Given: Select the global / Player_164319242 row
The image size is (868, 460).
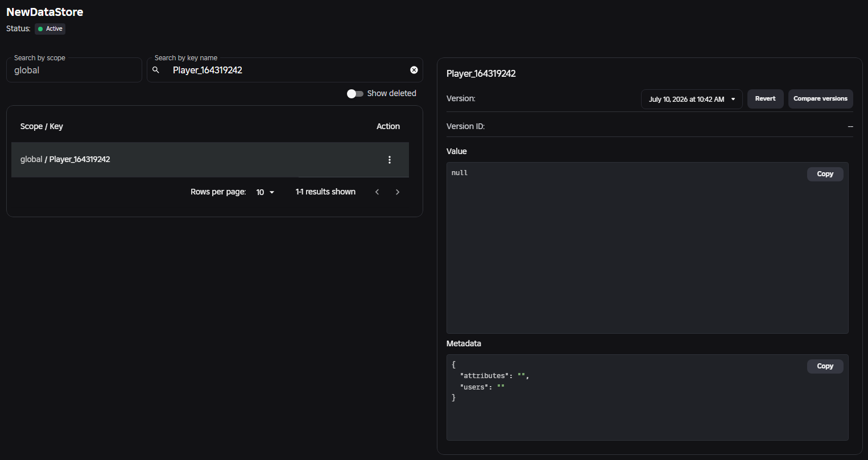Looking at the screenshot, I should 210,160.
